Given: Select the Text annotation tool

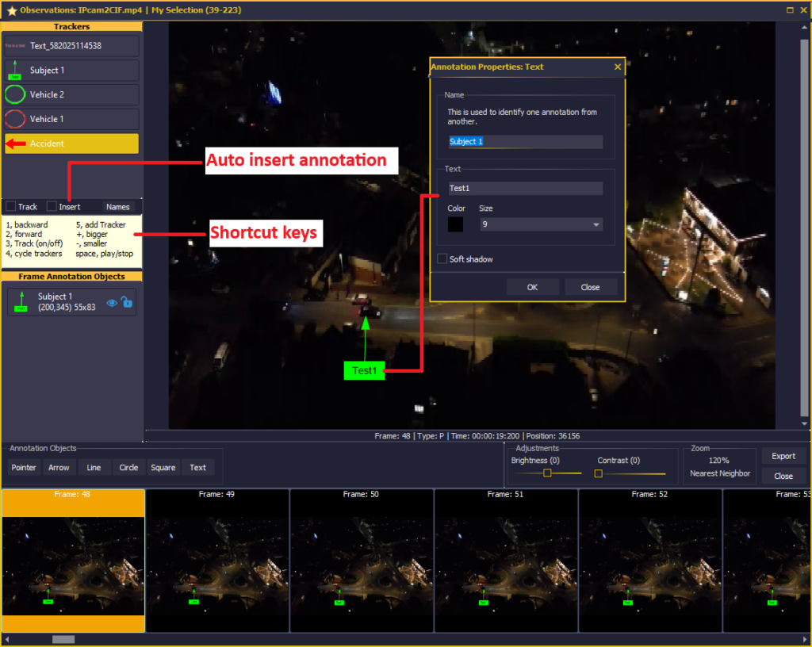Looking at the screenshot, I should (x=197, y=467).
